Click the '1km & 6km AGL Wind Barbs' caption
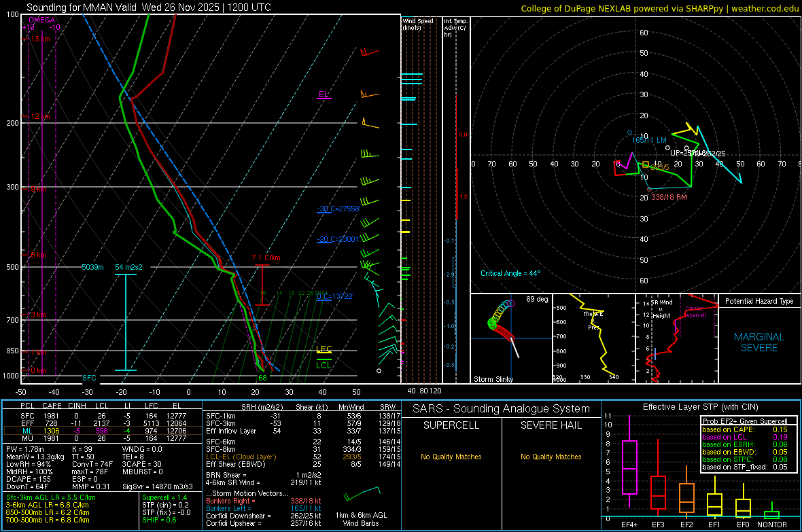This screenshot has width=802, height=532. [361, 519]
